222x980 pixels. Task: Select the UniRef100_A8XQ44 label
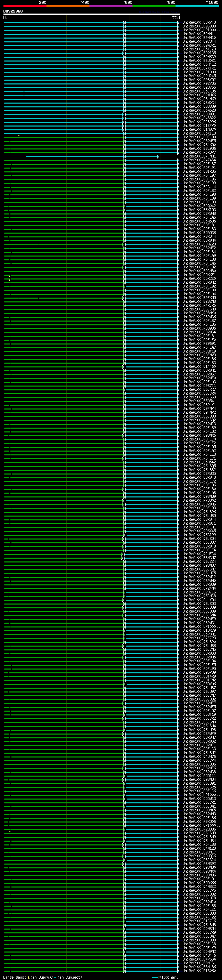tap(199, 236)
